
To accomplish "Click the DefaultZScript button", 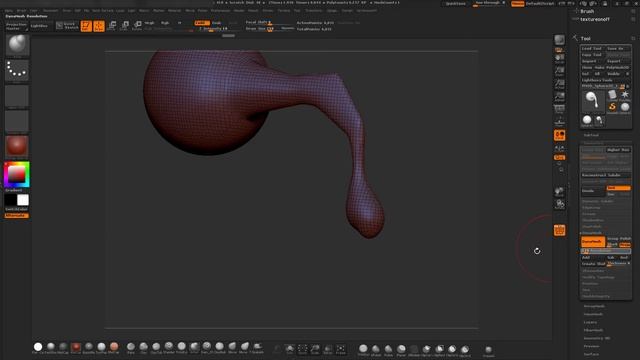I will 540,4.
